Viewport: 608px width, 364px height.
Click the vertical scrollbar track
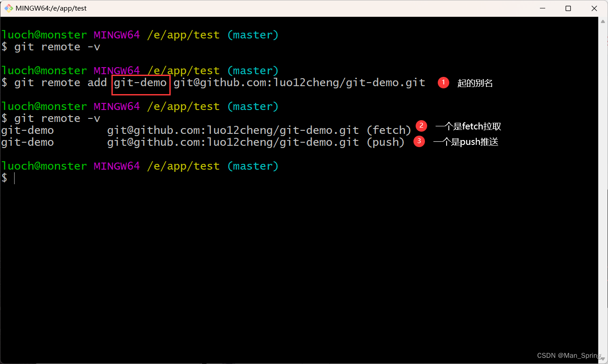click(x=603, y=190)
